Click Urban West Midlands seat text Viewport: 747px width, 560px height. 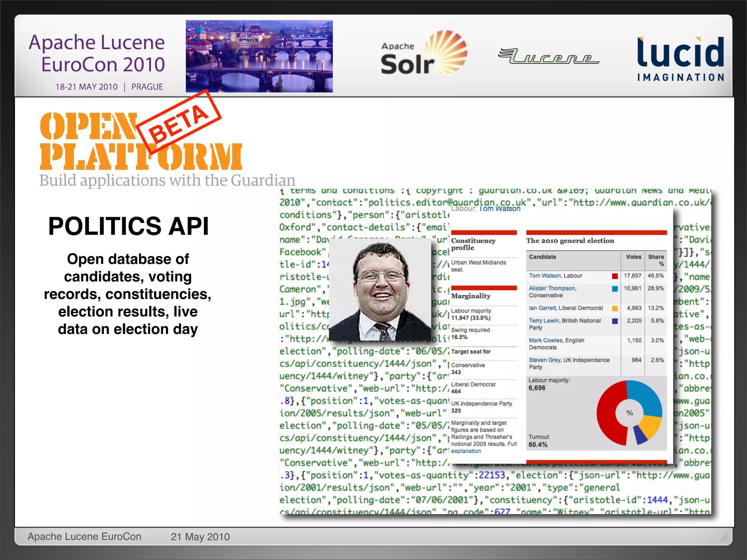pyautogui.click(x=479, y=266)
